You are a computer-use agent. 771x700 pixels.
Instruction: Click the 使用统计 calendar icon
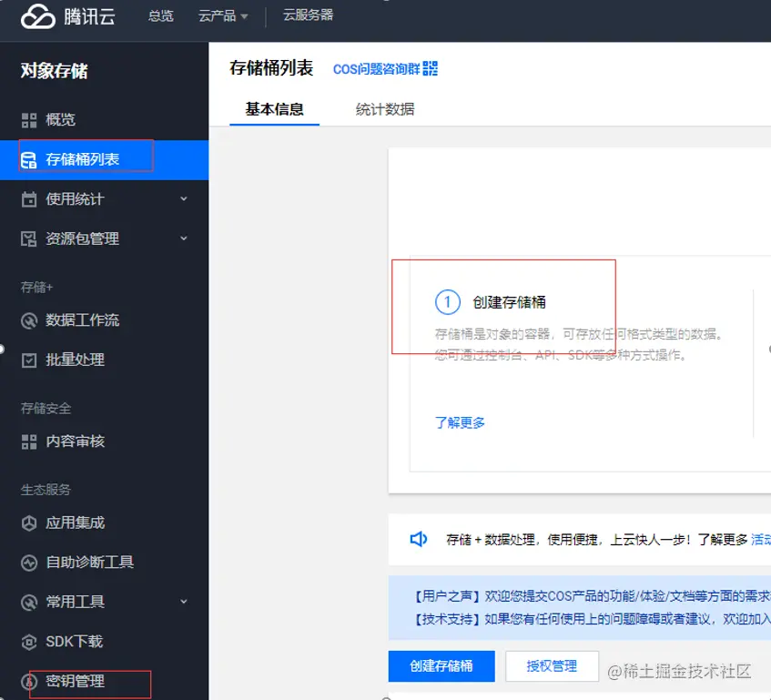coord(29,199)
